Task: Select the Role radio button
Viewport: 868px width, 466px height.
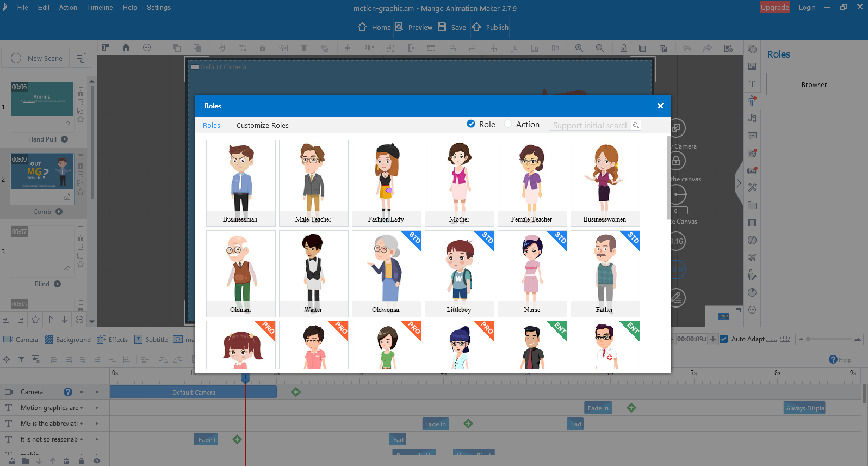Action: 471,124
